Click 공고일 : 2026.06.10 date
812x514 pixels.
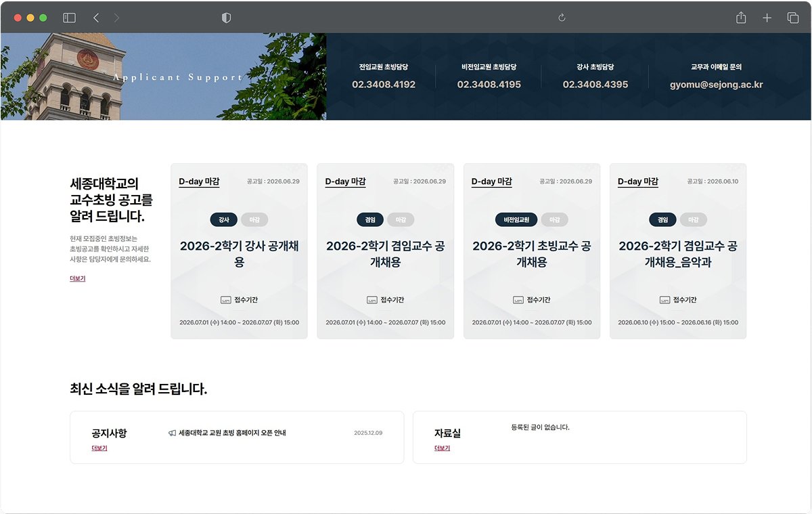tap(713, 181)
